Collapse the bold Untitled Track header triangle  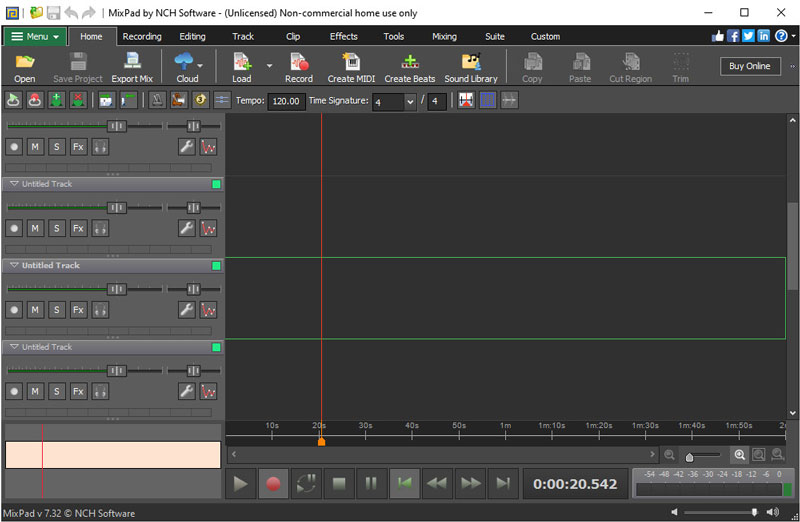click(x=13, y=266)
